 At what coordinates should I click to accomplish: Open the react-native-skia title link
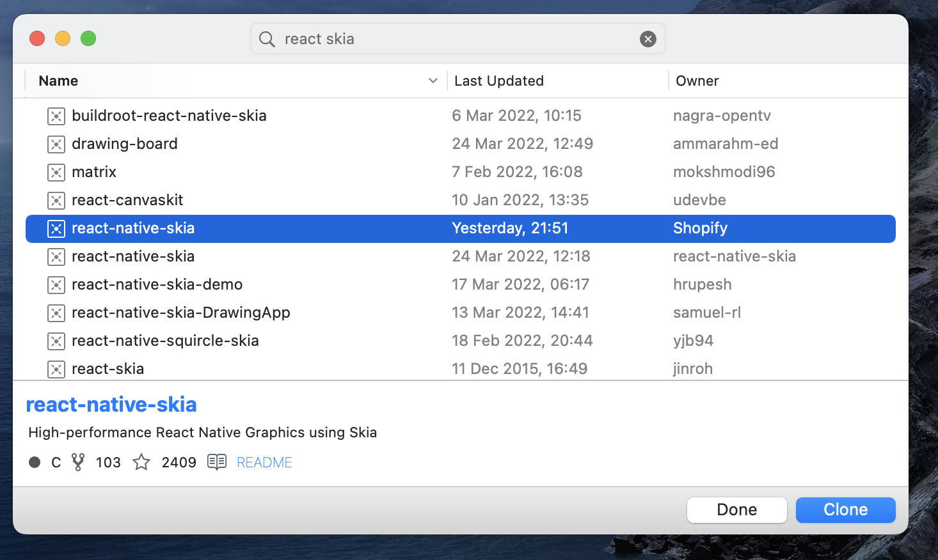(111, 405)
